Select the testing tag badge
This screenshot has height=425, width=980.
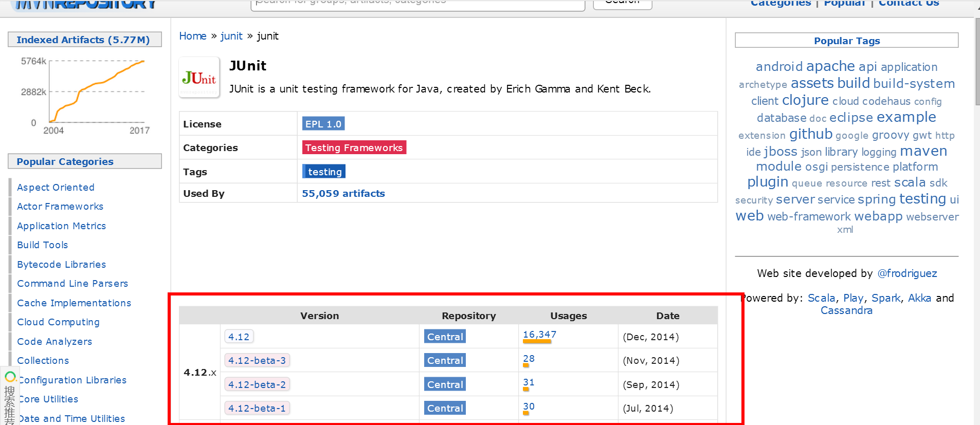click(x=324, y=172)
